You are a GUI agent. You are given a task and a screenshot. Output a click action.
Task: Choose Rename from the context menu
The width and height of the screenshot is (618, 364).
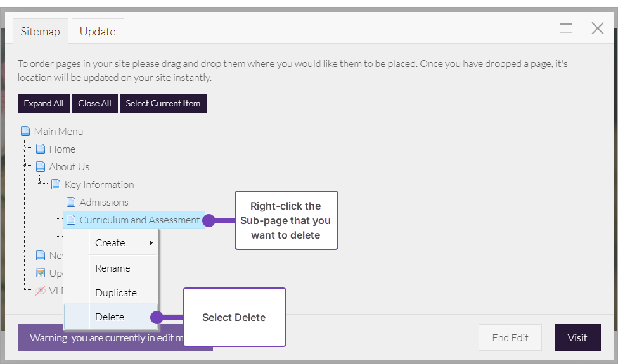click(113, 268)
